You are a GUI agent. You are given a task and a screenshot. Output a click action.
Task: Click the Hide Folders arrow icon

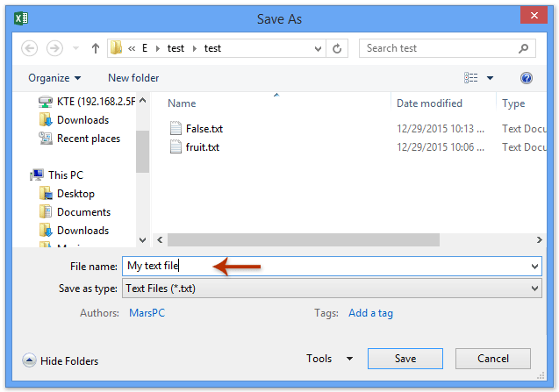(x=29, y=360)
